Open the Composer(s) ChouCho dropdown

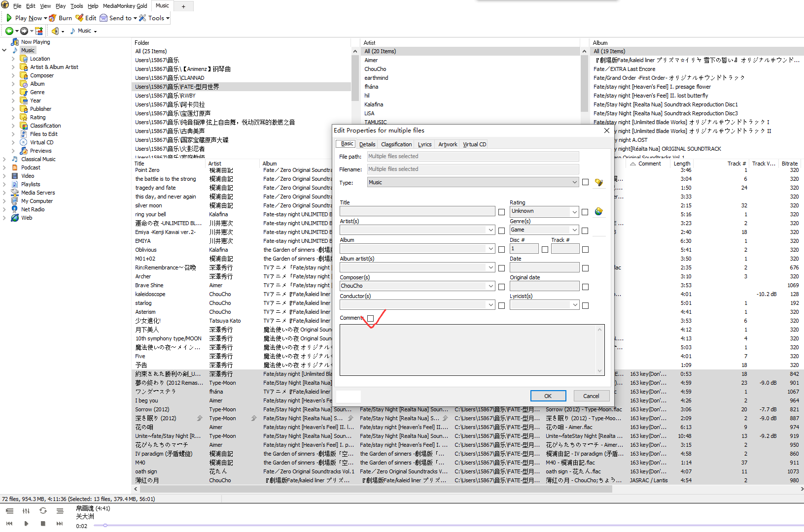tap(490, 286)
